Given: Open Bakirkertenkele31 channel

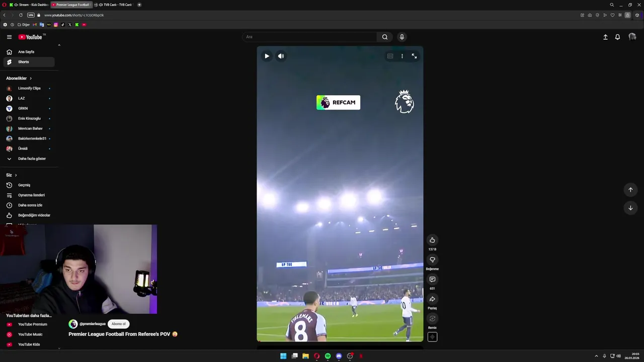Looking at the screenshot, I should click(x=29, y=139).
